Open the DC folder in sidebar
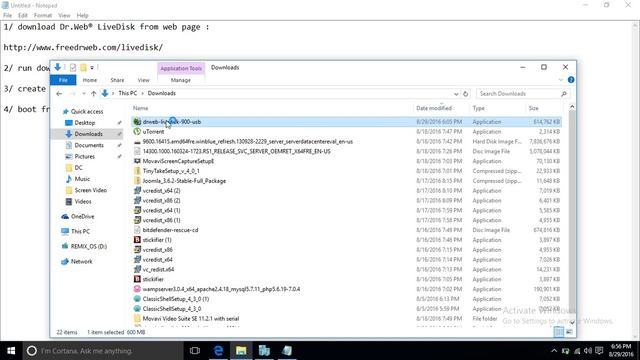 (x=78, y=168)
